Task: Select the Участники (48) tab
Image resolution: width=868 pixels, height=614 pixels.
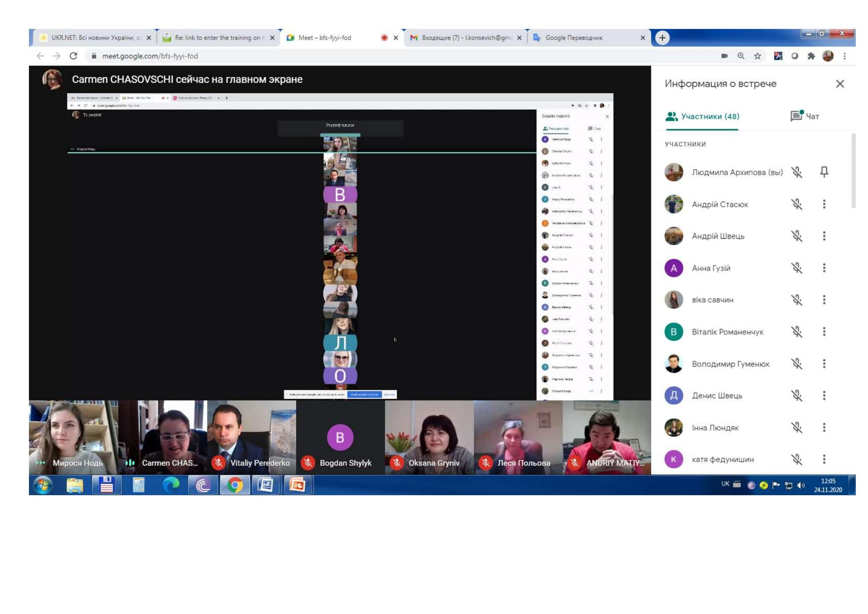Action: pyautogui.click(x=702, y=116)
